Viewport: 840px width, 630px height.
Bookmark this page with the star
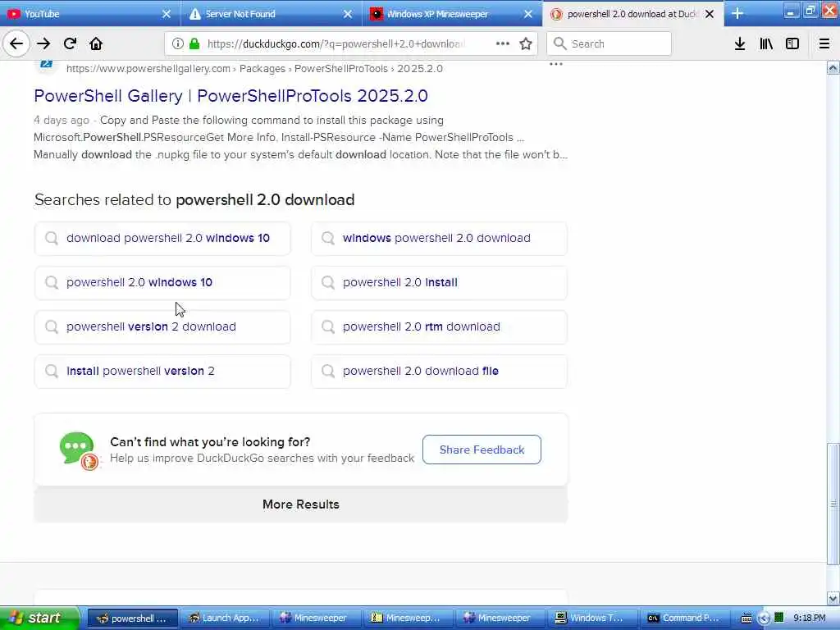(x=526, y=43)
